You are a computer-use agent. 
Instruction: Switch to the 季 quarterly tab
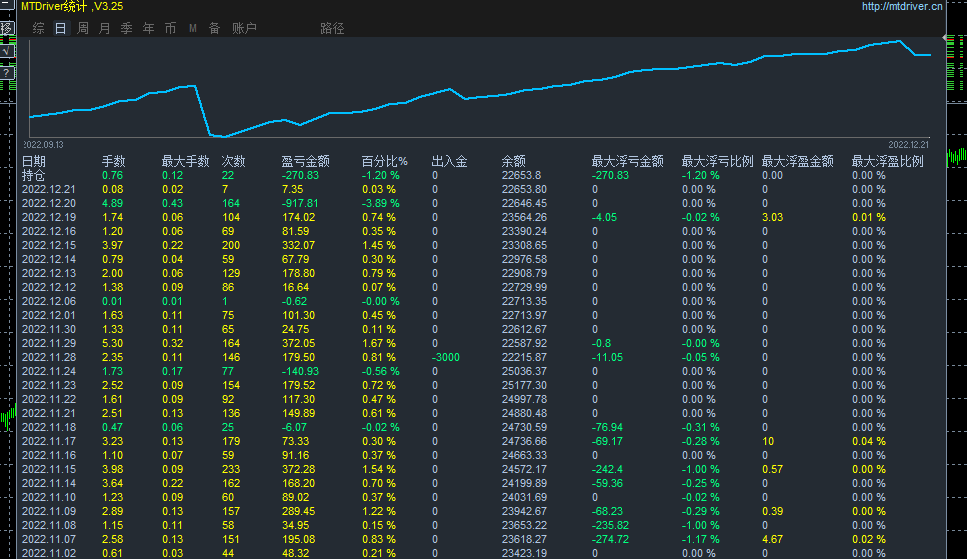[126, 28]
